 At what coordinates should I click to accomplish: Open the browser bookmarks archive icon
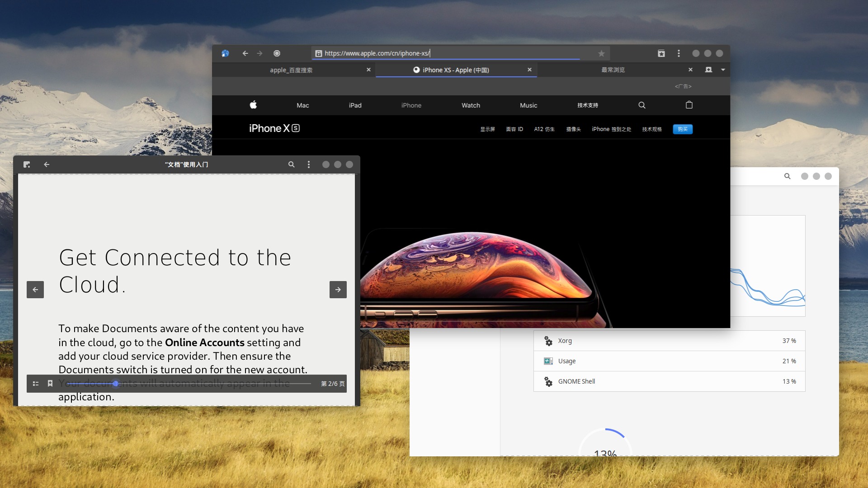click(x=661, y=53)
